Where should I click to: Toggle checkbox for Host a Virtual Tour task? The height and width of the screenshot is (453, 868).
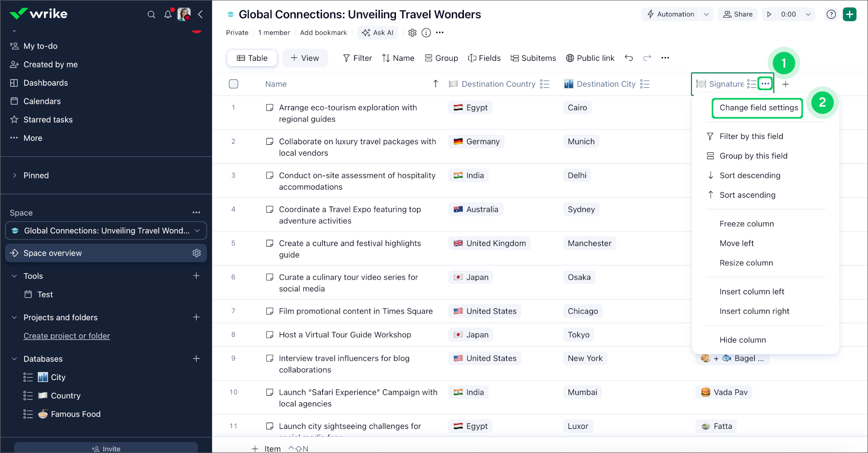point(270,335)
